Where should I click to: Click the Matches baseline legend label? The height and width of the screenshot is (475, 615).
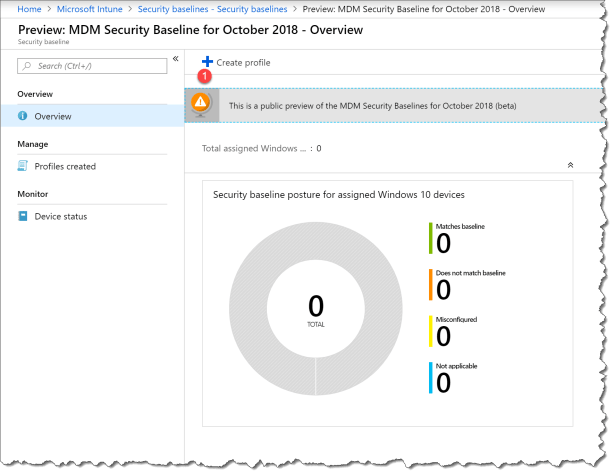coord(460,226)
